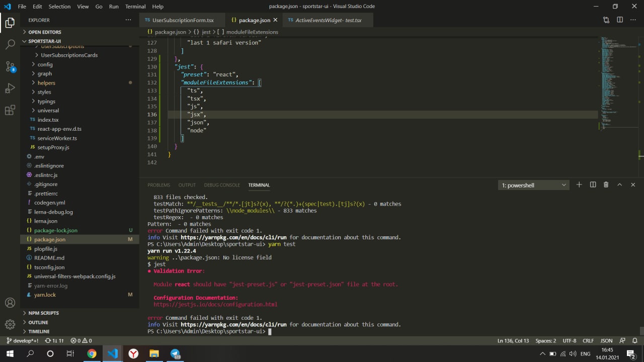This screenshot has width=644, height=362.
Task: Change the JSON language mode
Action: (606, 340)
